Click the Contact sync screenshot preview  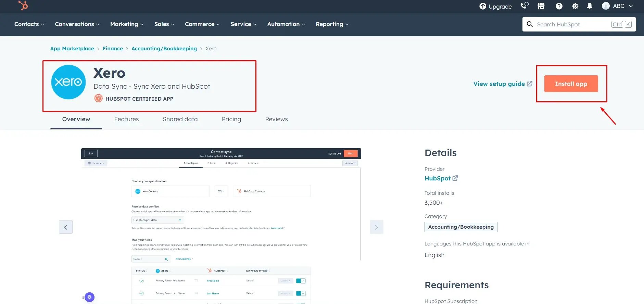(221, 226)
